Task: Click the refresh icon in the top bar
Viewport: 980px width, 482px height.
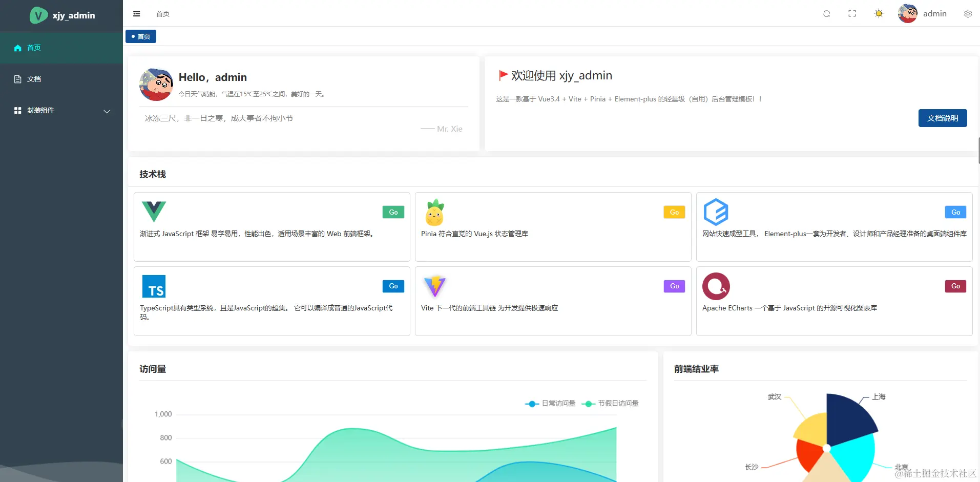Action: coord(826,13)
